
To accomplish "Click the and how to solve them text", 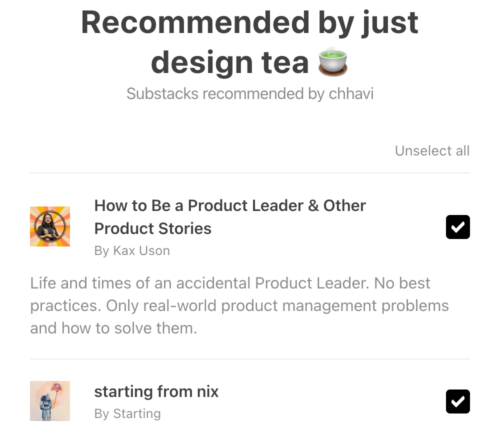I will [113, 328].
